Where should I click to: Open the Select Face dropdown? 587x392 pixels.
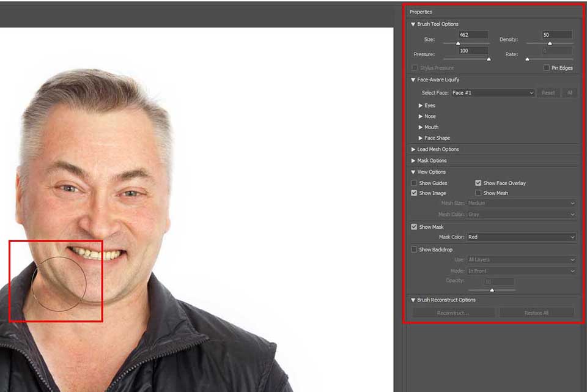point(493,93)
